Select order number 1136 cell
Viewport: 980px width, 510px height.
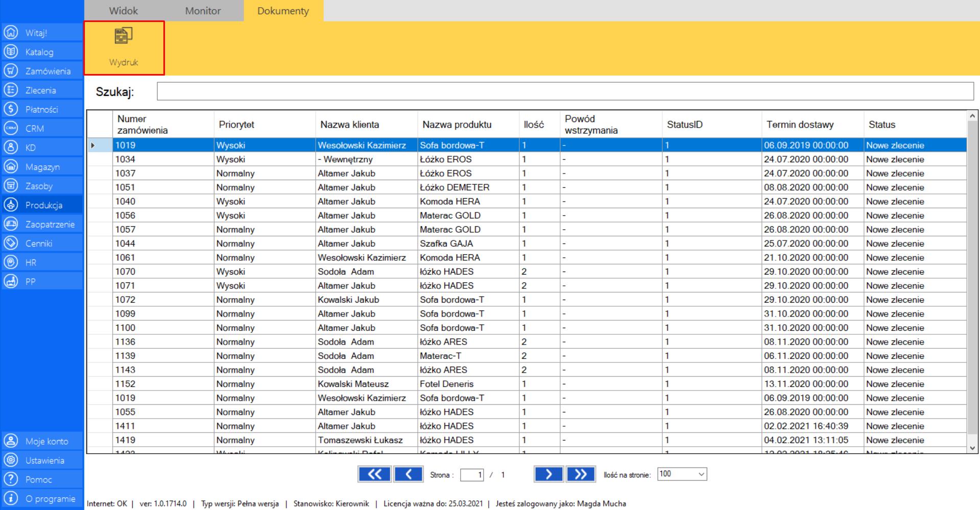163,342
